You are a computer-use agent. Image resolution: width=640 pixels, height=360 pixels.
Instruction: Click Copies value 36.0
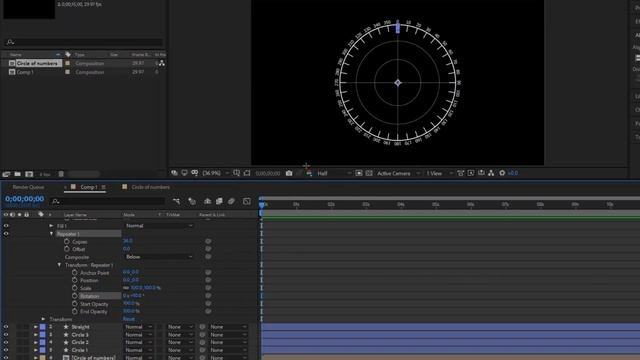click(x=127, y=241)
